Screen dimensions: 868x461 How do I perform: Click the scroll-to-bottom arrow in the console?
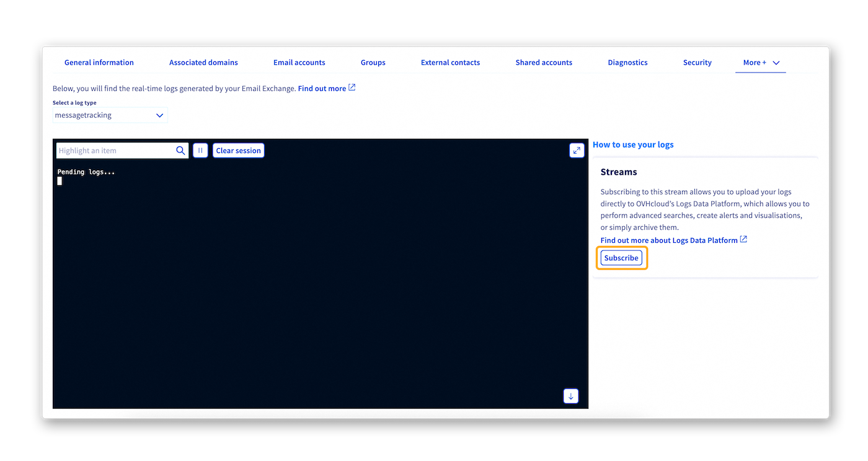pos(570,395)
